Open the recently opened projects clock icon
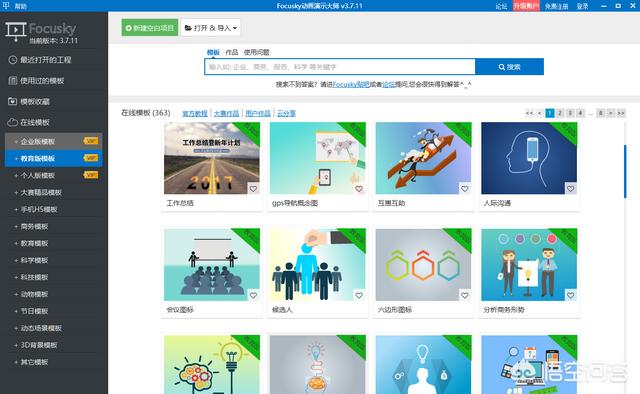 [13, 60]
